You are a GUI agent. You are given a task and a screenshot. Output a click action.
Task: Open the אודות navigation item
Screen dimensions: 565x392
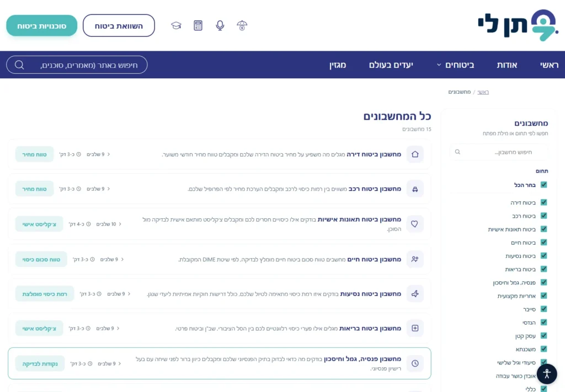(507, 65)
